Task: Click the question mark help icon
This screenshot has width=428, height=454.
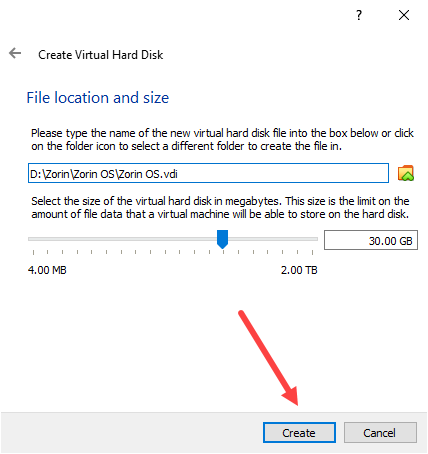Action: (x=359, y=15)
